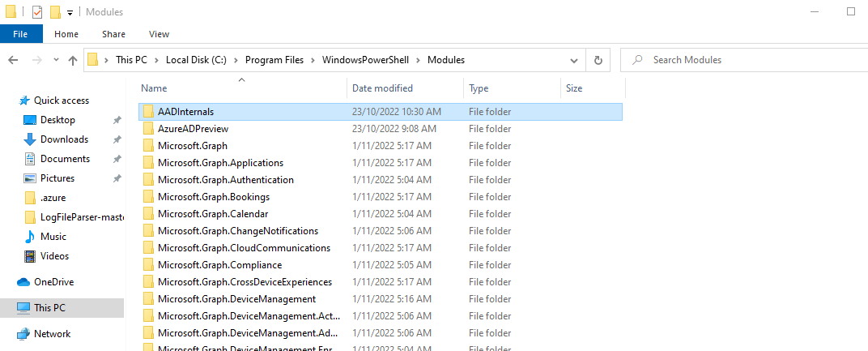Image resolution: width=868 pixels, height=351 pixels.
Task: Click the pin icon beside Desktop
Action: tap(117, 120)
